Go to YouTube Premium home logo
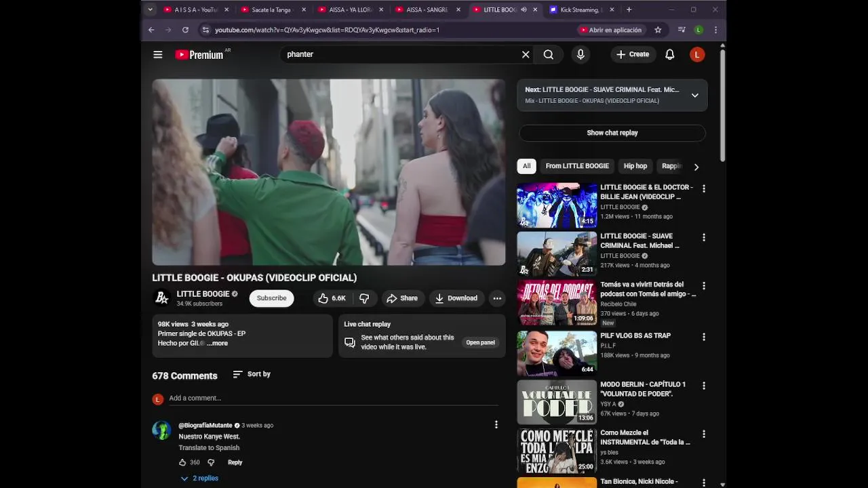The width and height of the screenshot is (868, 488). (199, 55)
